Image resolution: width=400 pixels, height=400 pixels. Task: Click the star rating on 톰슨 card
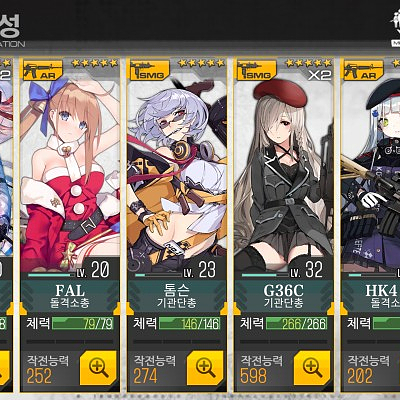click(x=201, y=63)
